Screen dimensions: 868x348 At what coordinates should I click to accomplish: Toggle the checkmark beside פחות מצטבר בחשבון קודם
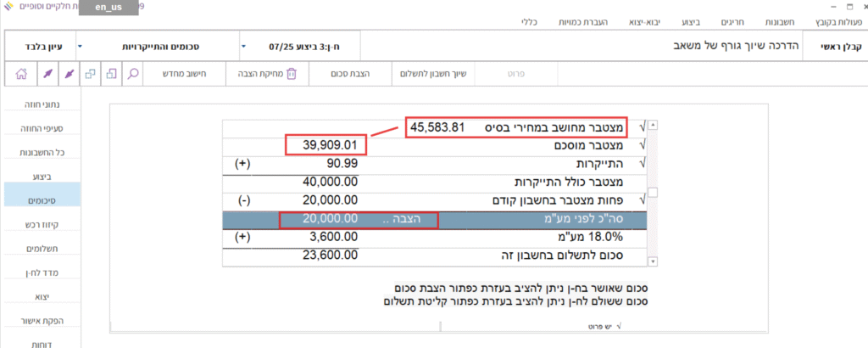pyautogui.click(x=642, y=200)
